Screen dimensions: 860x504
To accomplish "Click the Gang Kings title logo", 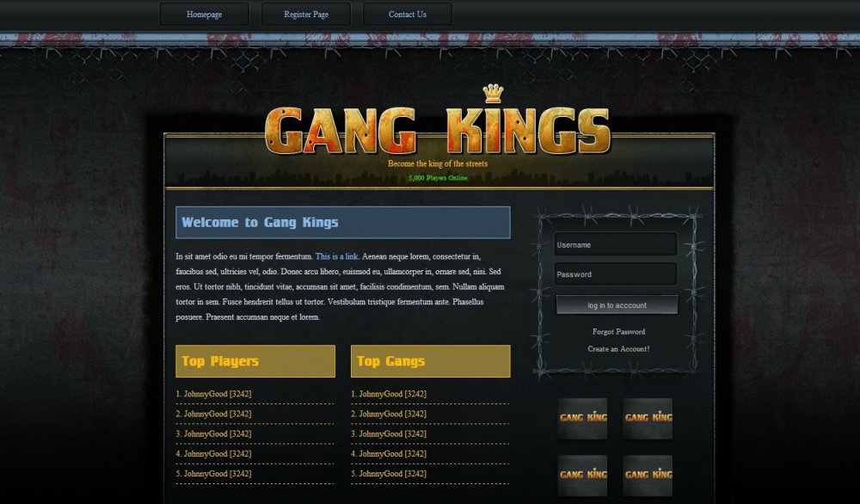I will coord(438,131).
